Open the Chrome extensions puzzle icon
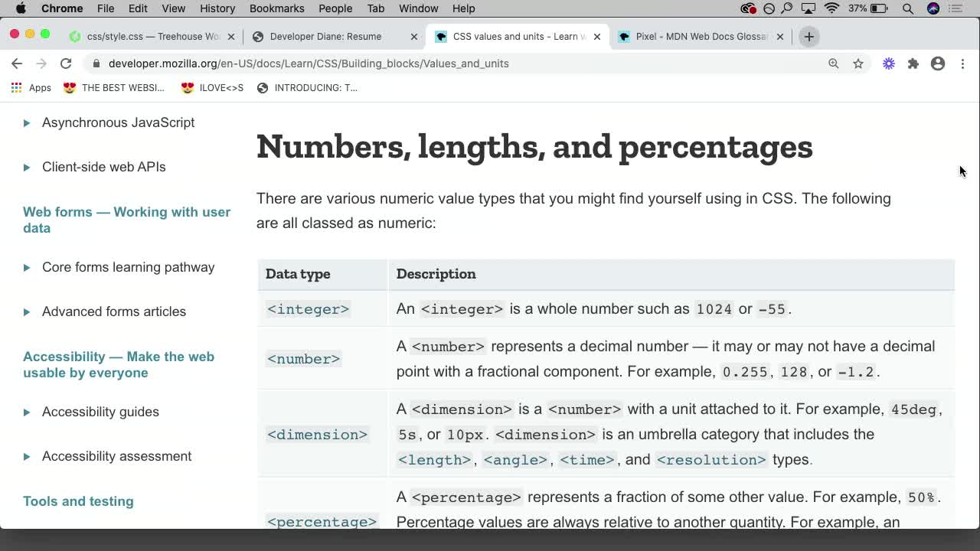980x551 pixels. click(913, 64)
